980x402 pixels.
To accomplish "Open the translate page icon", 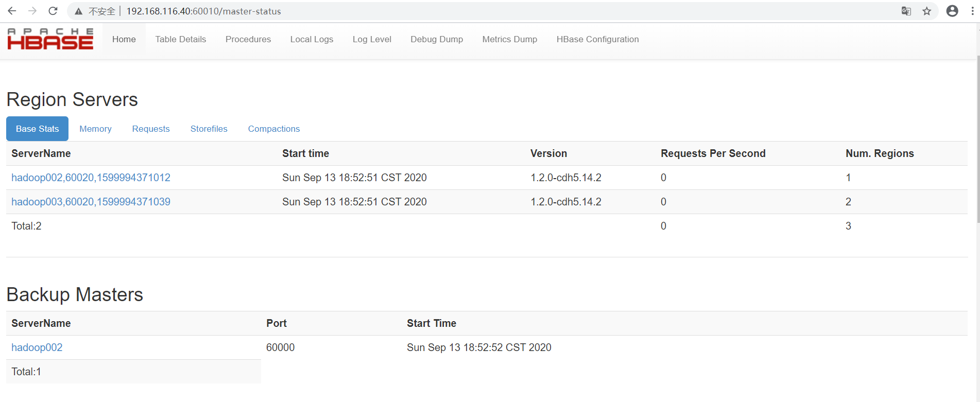I will [906, 11].
